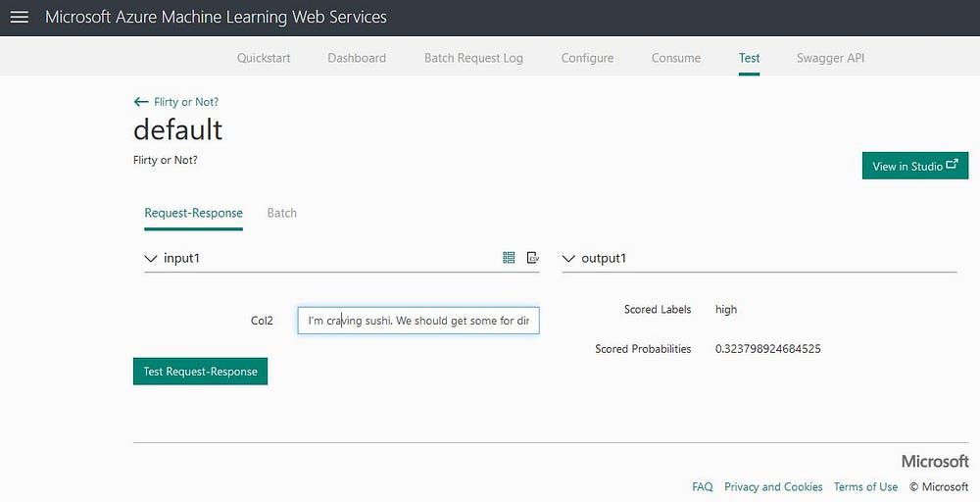Collapse the output1 section
This screenshot has height=502, width=980.
568,258
